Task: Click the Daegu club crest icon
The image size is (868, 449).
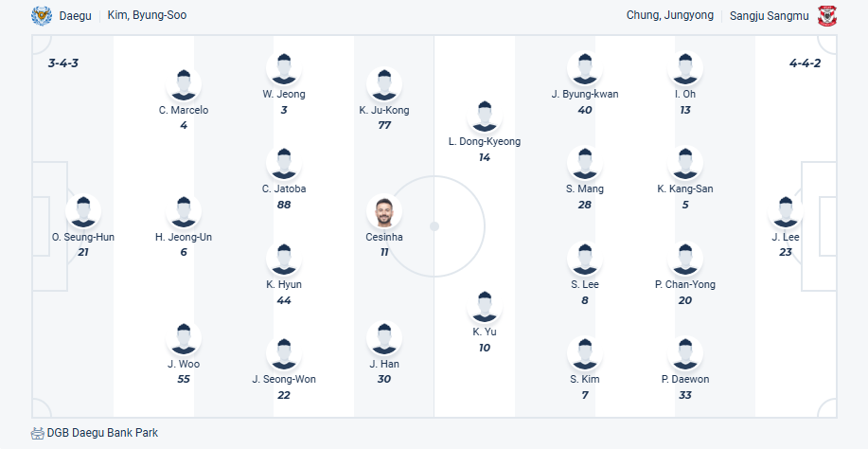Action: tap(42, 16)
